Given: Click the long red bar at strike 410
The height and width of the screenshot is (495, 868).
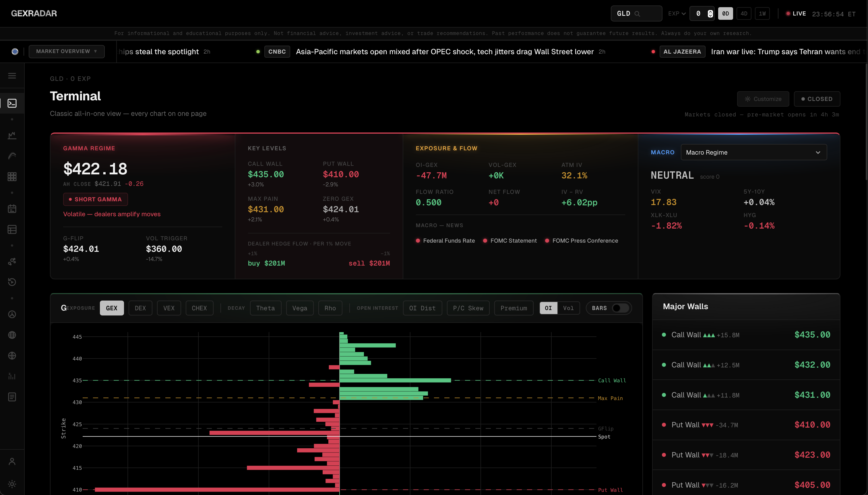Looking at the screenshot, I should click(217, 490).
